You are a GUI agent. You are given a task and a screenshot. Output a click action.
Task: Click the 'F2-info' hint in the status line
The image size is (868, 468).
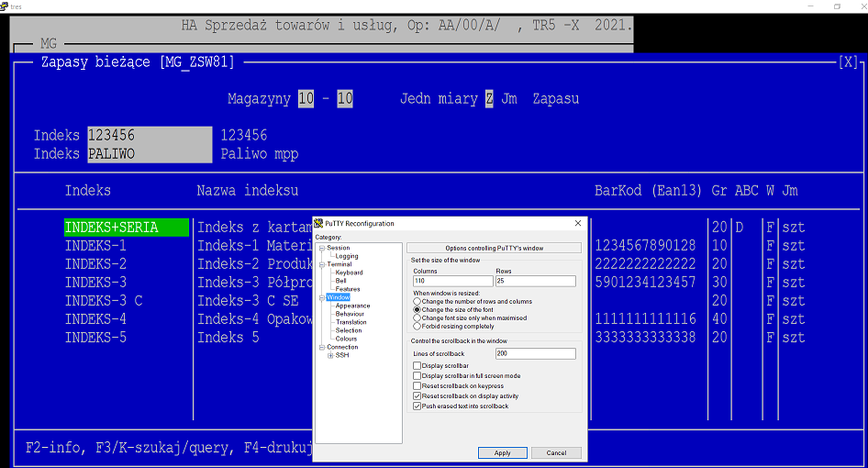click(54, 448)
